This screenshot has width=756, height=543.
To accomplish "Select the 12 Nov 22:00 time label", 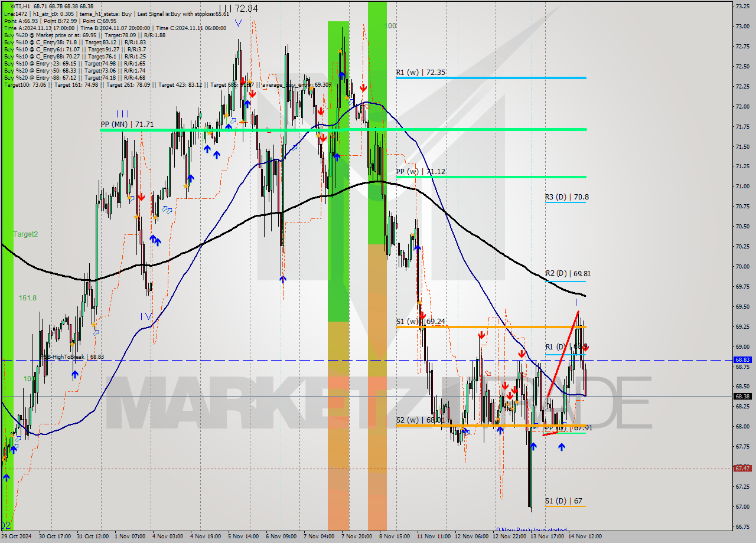I will tap(510, 536).
